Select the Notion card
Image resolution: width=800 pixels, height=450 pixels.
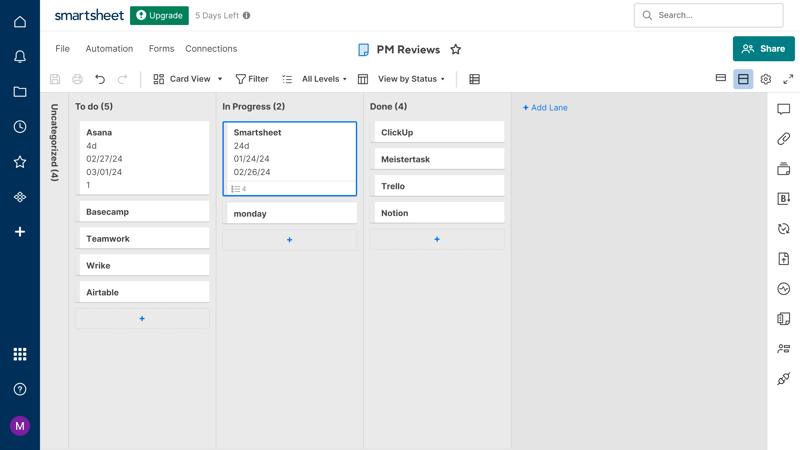pyautogui.click(x=437, y=213)
